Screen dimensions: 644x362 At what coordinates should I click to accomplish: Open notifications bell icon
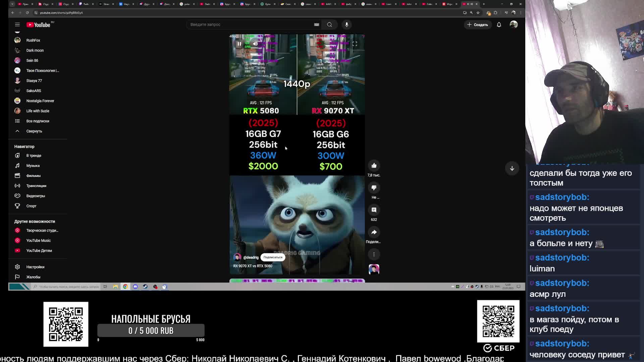click(x=499, y=24)
